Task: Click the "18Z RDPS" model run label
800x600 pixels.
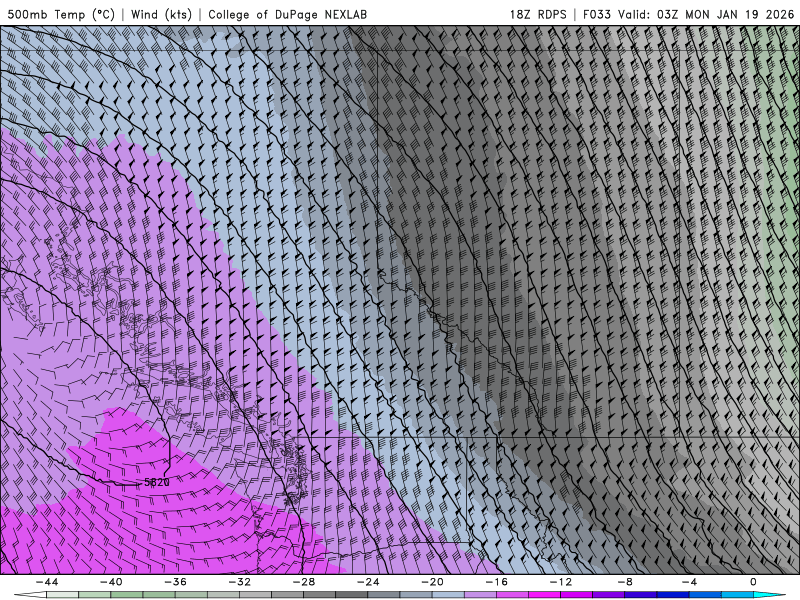Action: pyautogui.click(x=538, y=14)
